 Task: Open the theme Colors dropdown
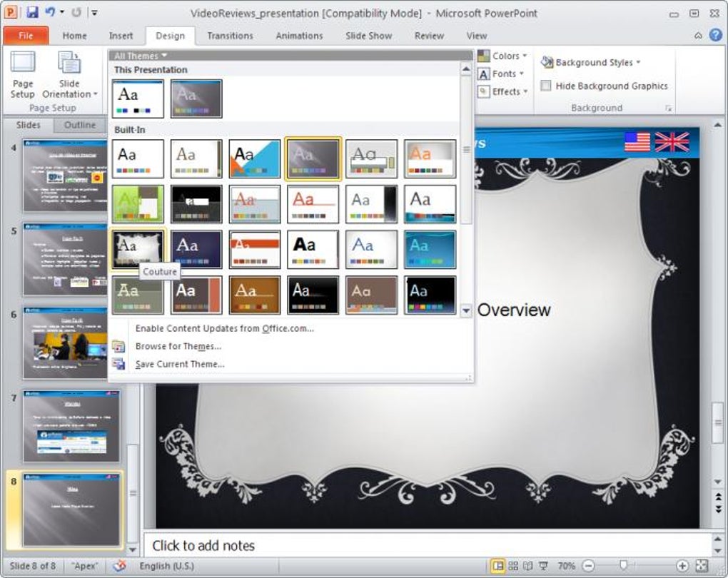coord(502,56)
